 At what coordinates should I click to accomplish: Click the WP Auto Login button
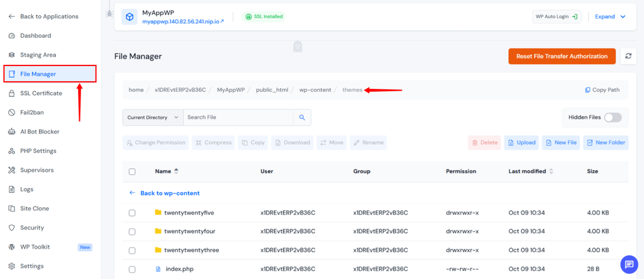pos(557,16)
